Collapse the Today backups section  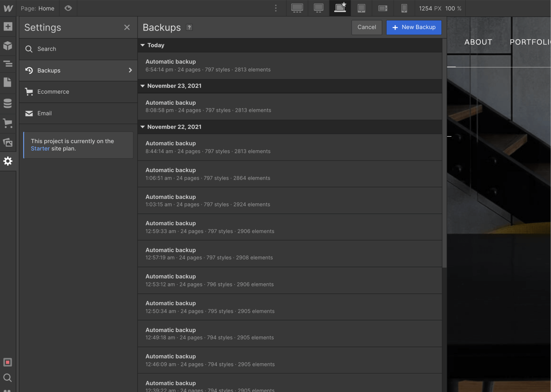[x=143, y=45]
